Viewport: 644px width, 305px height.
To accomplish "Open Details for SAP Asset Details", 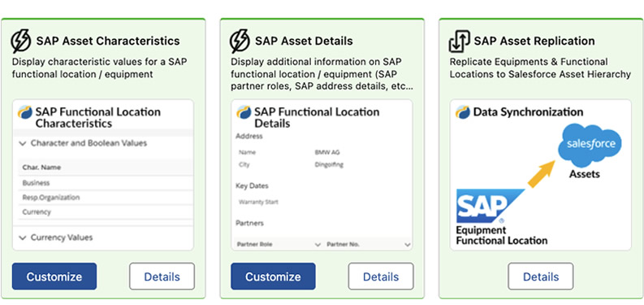I will pos(381,277).
